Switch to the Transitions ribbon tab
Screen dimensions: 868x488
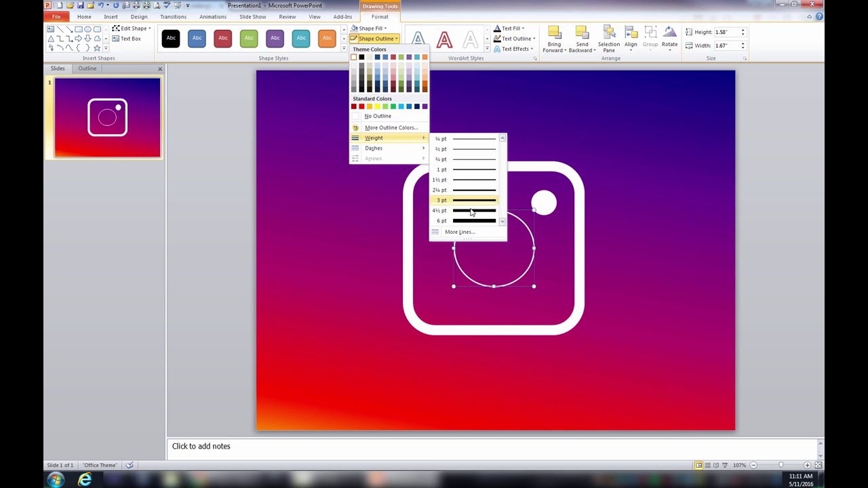(174, 17)
